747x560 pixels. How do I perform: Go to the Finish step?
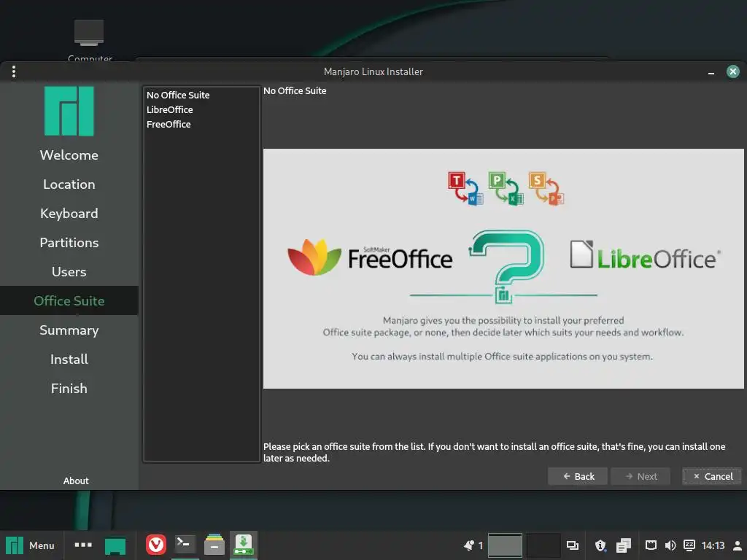69,388
